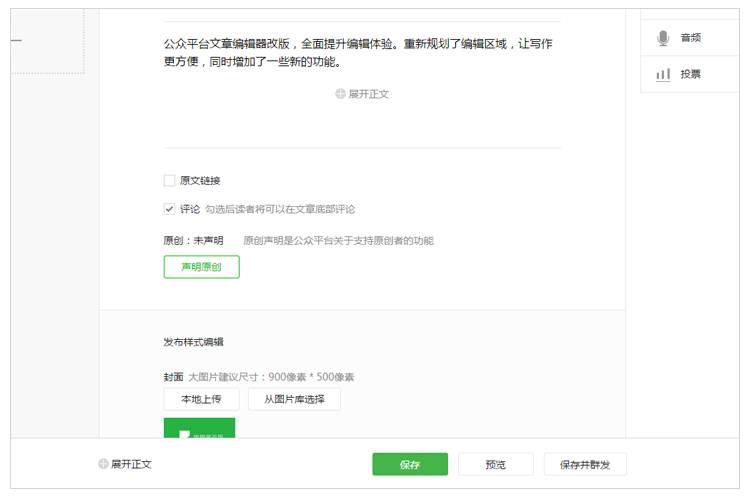Click the 本地上传 button
Viewport: 750px width, 497px height.
201,399
